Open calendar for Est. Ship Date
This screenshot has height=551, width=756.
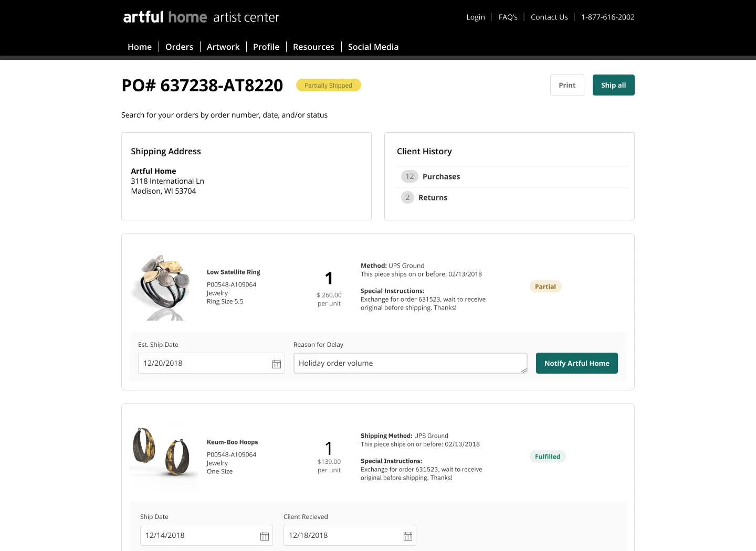click(277, 364)
